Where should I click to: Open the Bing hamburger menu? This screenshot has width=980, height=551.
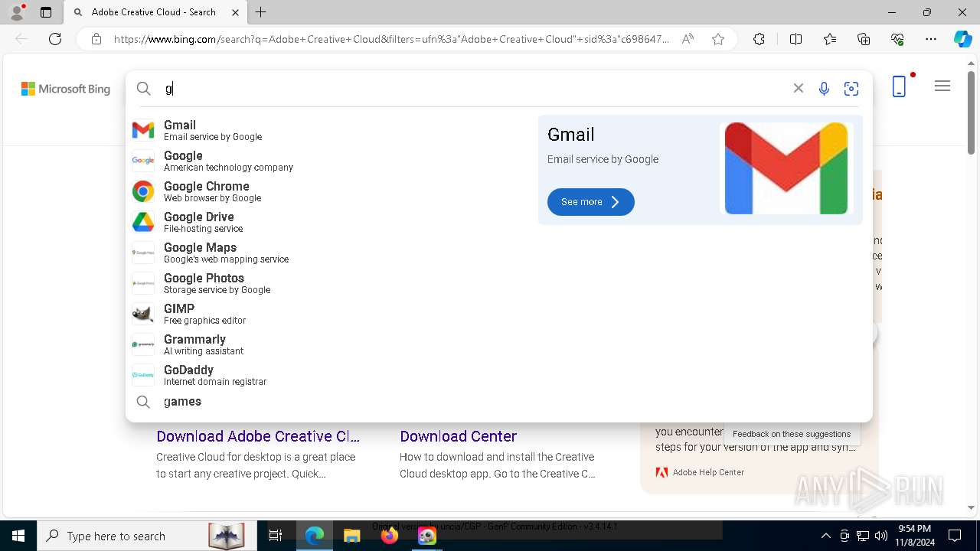(x=942, y=86)
